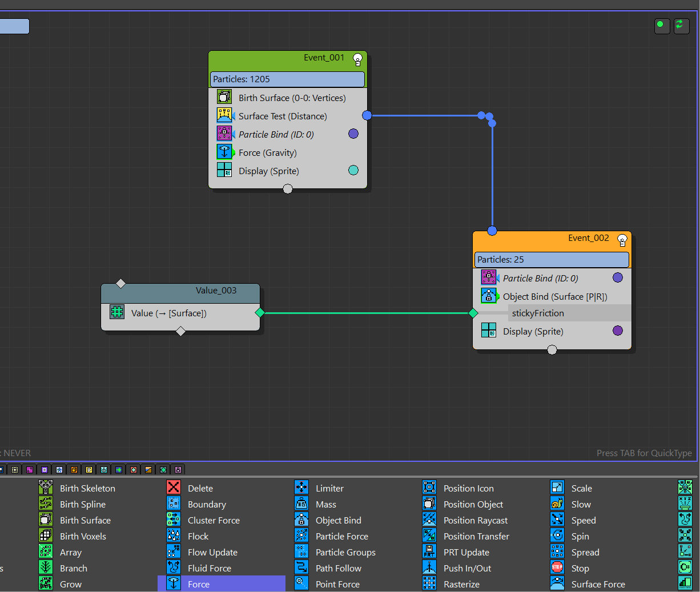Click the green output connector on Value_003
700x592 pixels.
[x=260, y=312]
